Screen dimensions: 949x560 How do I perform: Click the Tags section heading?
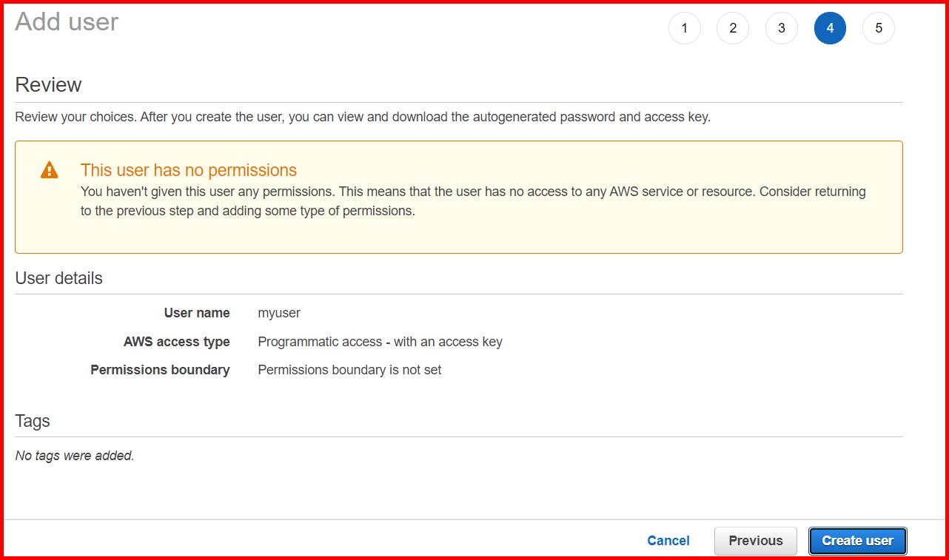tap(33, 420)
